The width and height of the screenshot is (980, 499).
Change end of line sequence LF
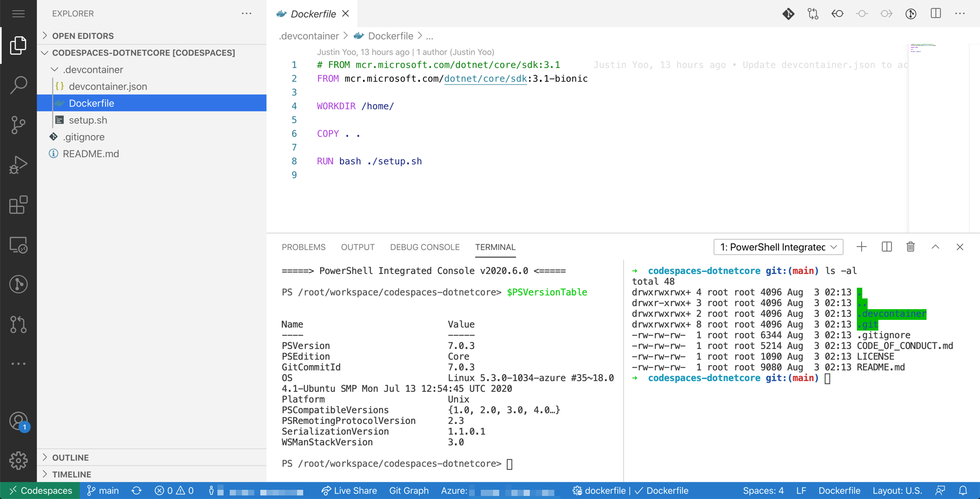tap(801, 491)
